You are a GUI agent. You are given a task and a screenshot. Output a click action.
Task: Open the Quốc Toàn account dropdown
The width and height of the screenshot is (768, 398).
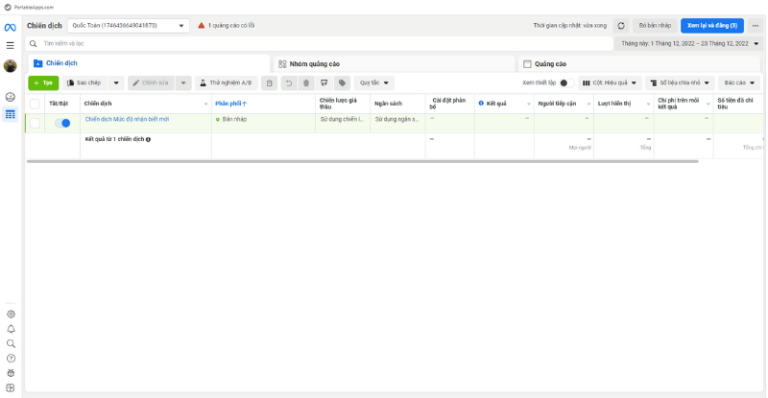(128, 25)
